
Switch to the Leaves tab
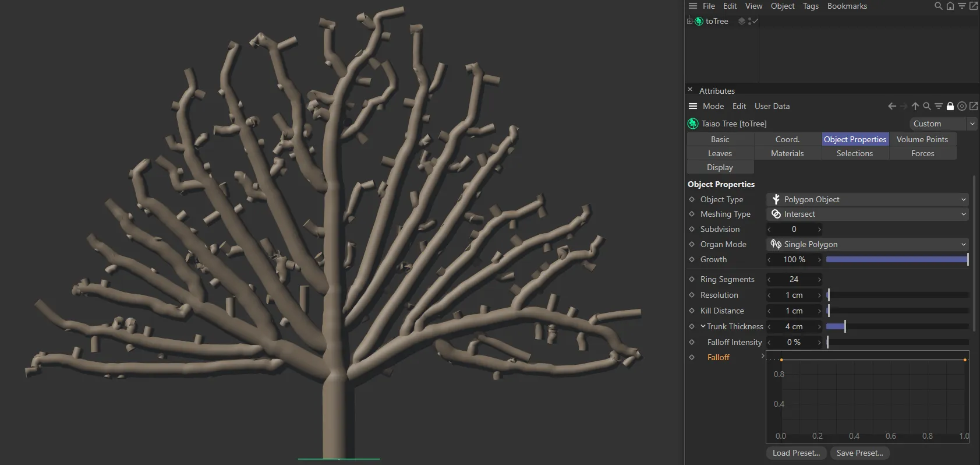click(x=720, y=153)
